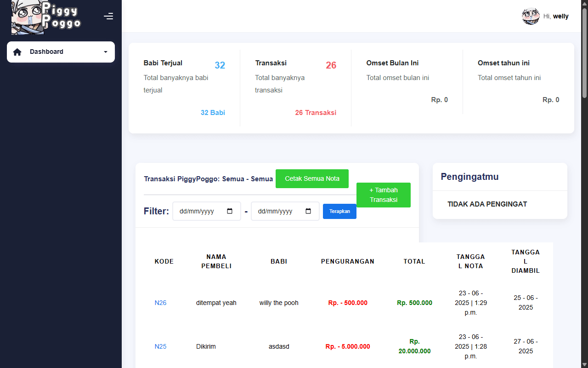The image size is (588, 368).
Task: Open transaction code N25 link
Action: [160, 346]
